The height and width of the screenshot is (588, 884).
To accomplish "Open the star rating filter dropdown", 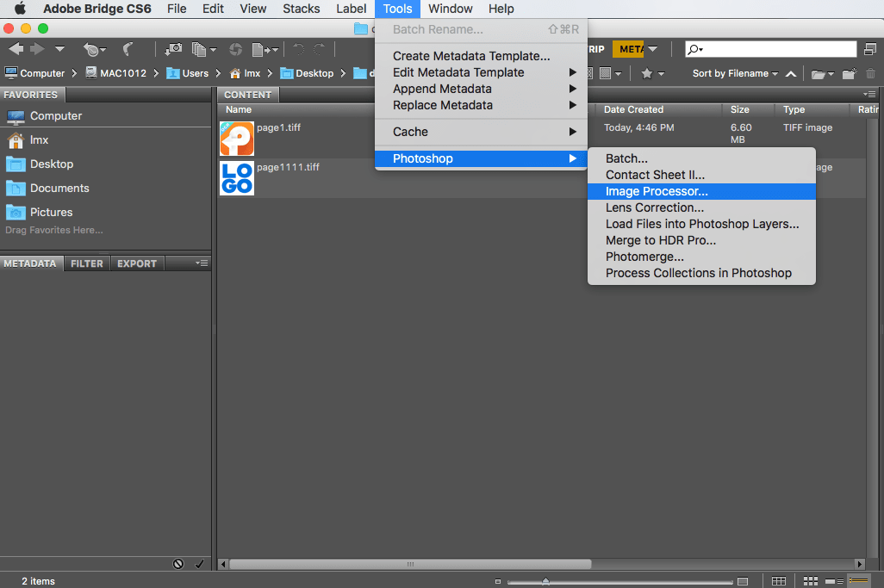I will [x=653, y=73].
